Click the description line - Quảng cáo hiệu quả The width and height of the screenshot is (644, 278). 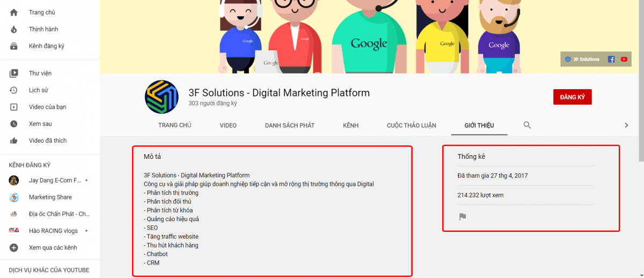pyautogui.click(x=171, y=219)
